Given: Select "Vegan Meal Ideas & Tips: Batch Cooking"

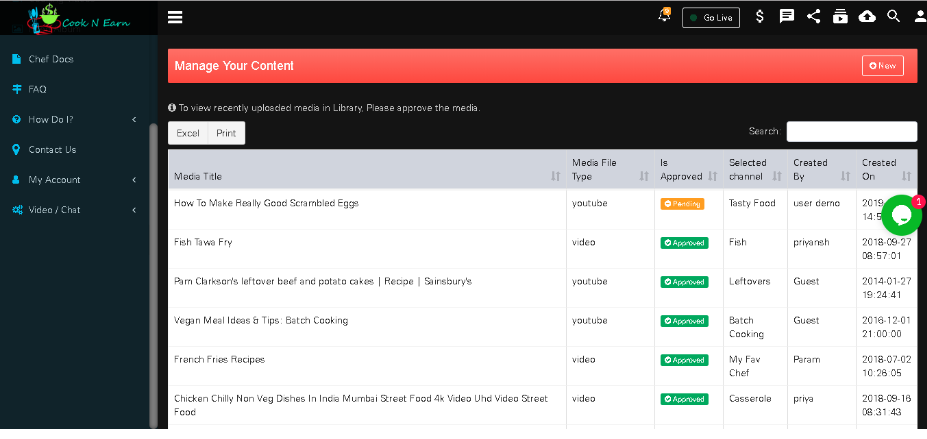Looking at the screenshot, I should point(261,320).
